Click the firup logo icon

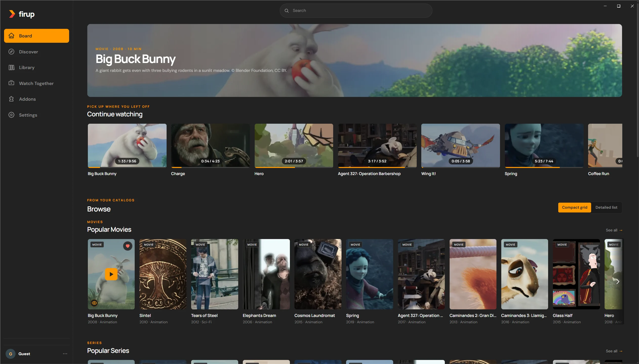tap(12, 14)
